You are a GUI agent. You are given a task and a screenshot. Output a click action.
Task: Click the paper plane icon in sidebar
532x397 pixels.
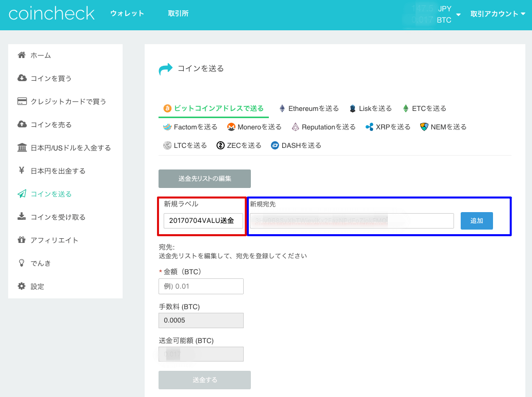pos(22,194)
